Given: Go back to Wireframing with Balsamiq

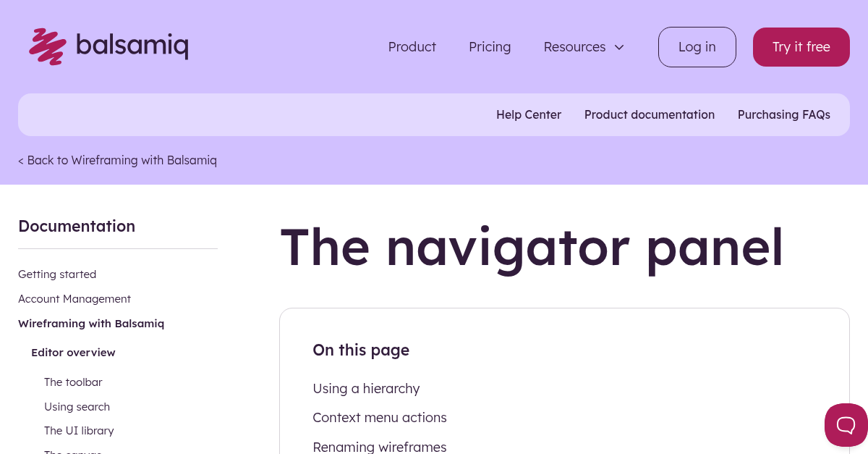Looking at the screenshot, I should [x=117, y=160].
